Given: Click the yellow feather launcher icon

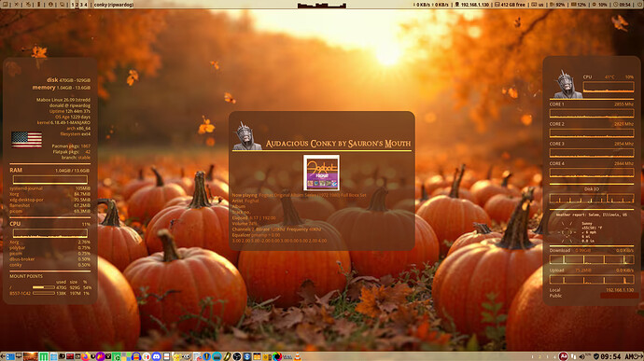Looking at the screenshot, I should (227, 356).
